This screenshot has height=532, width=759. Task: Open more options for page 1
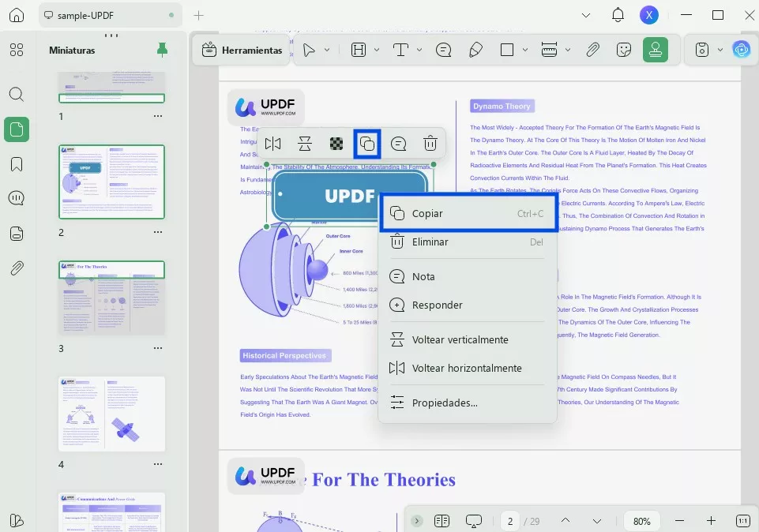point(158,116)
